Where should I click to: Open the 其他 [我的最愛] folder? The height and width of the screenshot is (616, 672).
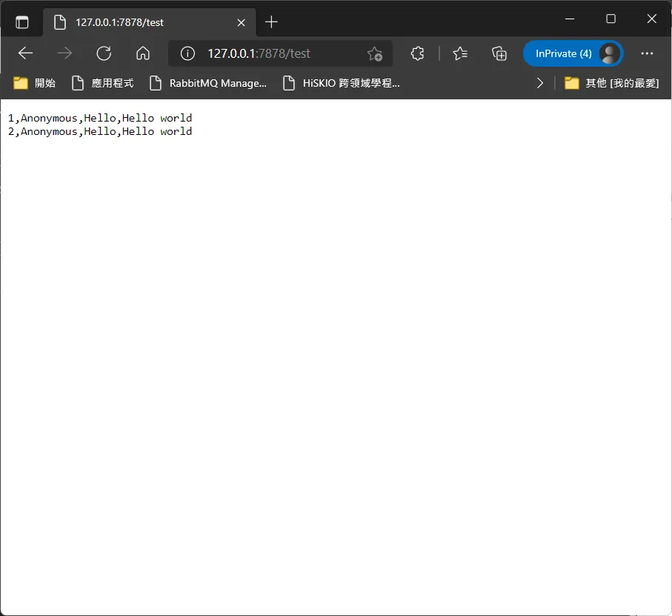611,83
